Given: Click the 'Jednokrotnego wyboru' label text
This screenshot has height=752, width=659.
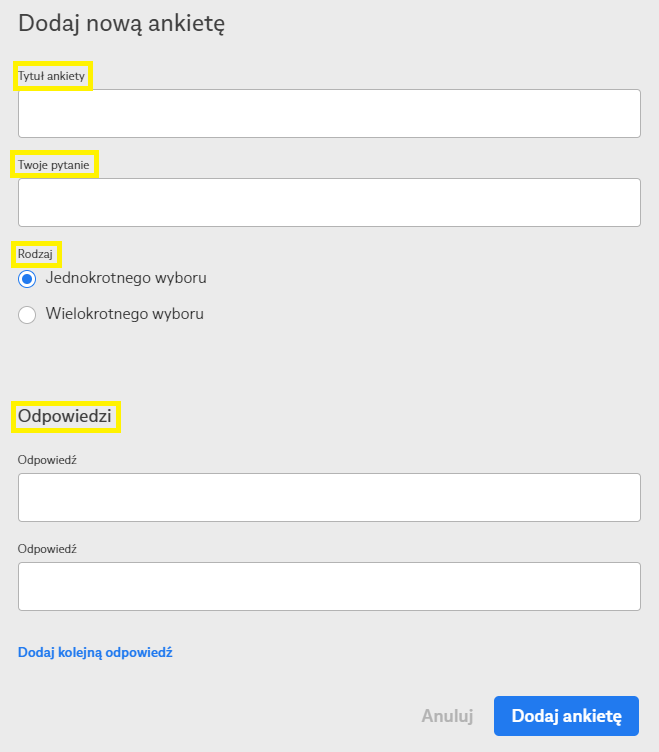Looking at the screenshot, I should 126,278.
